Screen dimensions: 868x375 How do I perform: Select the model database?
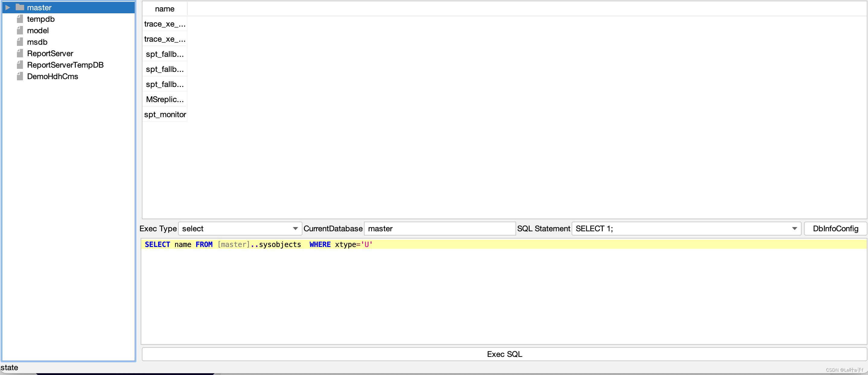click(38, 30)
